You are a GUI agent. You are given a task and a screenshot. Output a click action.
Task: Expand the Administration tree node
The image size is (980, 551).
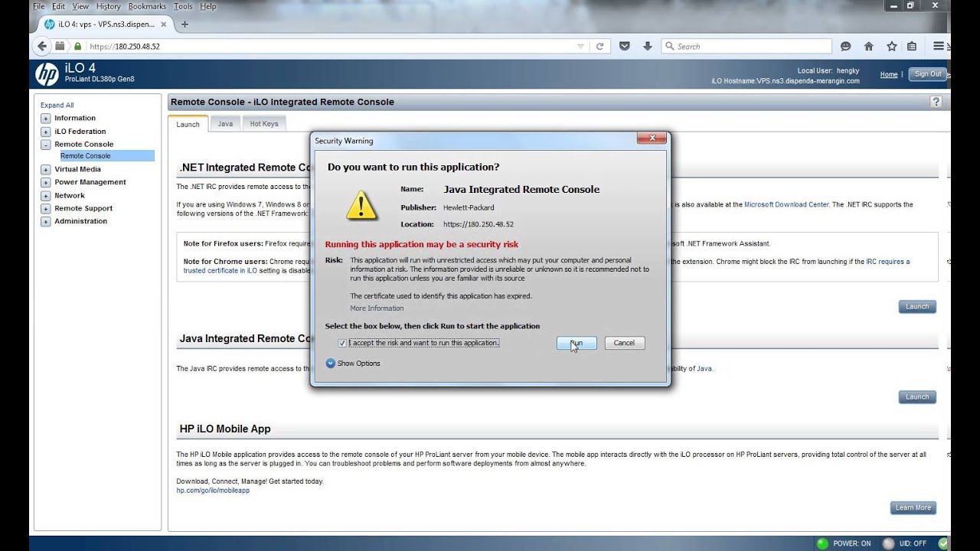pos(46,222)
